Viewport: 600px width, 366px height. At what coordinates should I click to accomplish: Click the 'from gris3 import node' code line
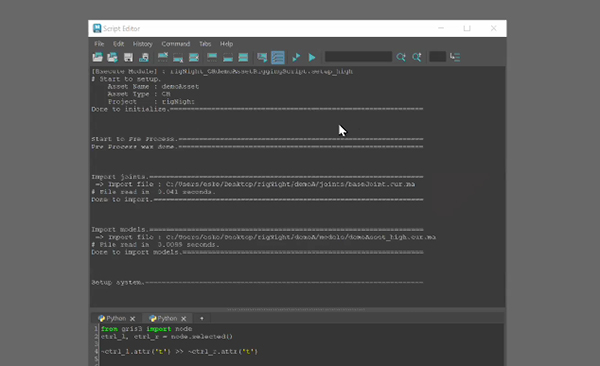pyautogui.click(x=147, y=329)
